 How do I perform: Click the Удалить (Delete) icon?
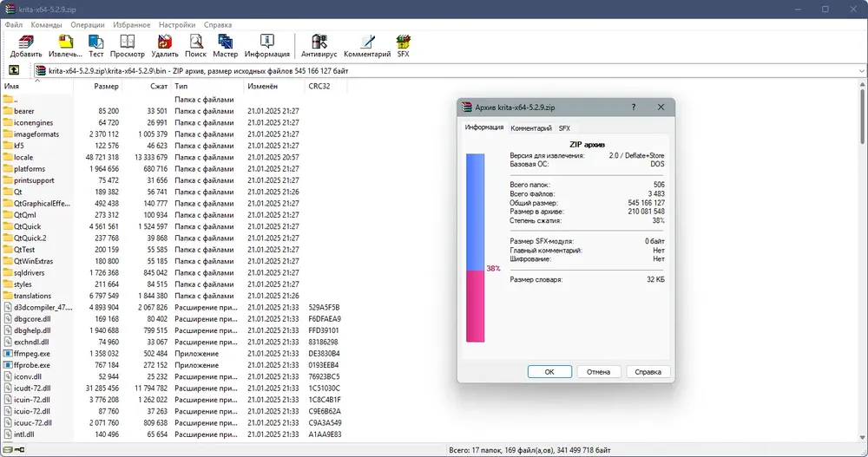pos(165,46)
